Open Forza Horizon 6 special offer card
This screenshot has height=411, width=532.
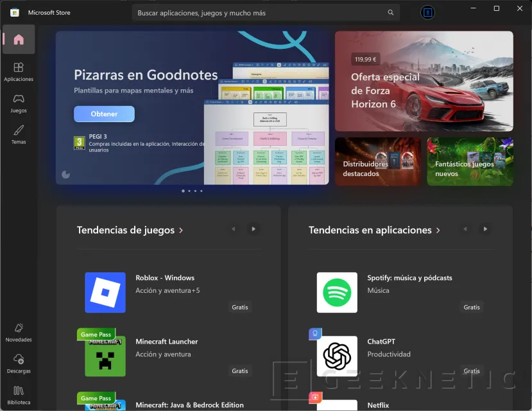(424, 81)
